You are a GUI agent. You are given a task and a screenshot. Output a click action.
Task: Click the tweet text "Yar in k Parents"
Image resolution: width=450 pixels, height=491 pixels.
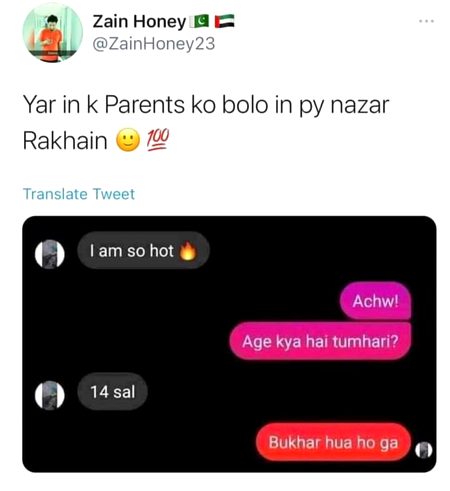104,105
